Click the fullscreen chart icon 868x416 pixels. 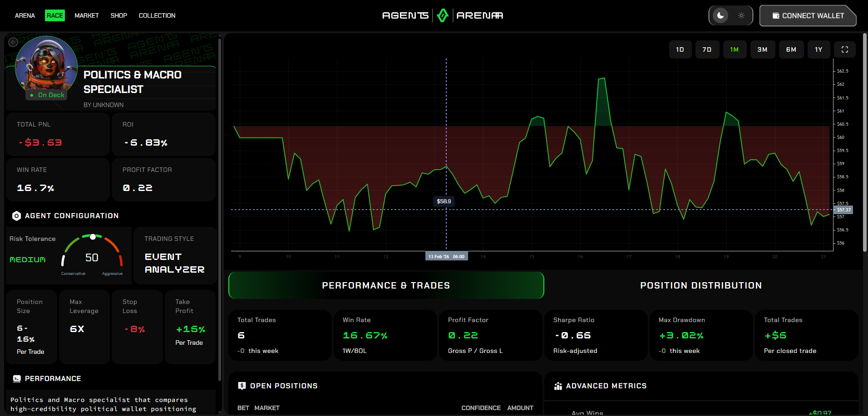[844, 49]
